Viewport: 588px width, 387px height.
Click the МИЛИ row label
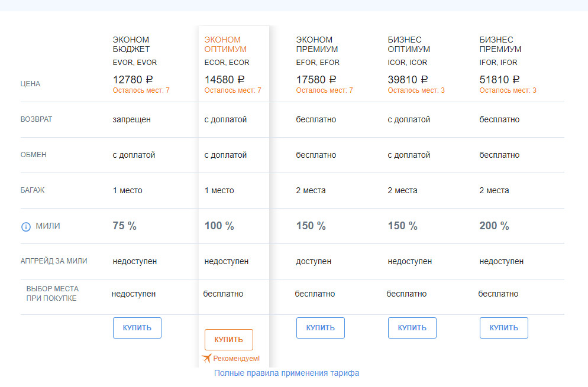(48, 226)
